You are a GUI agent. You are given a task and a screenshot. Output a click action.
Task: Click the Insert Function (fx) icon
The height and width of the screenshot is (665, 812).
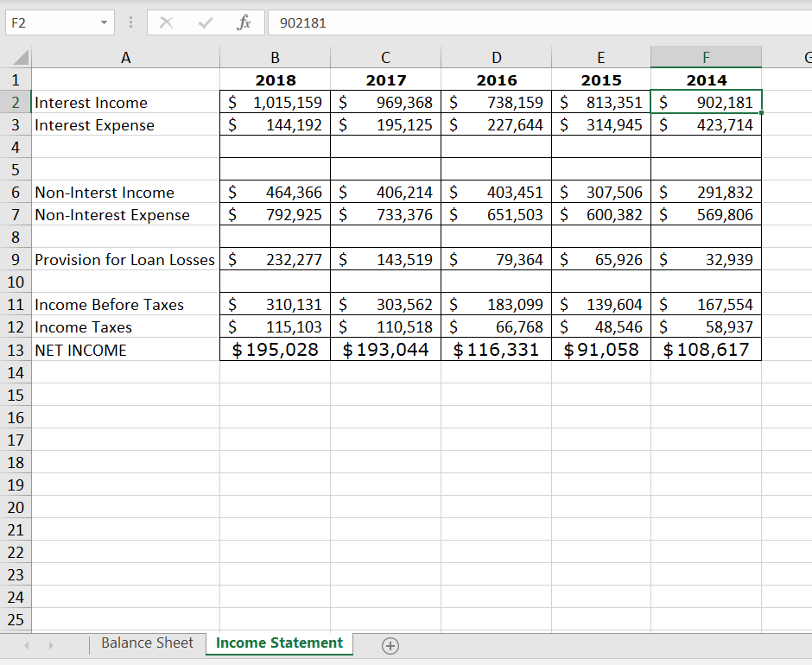[x=244, y=22]
